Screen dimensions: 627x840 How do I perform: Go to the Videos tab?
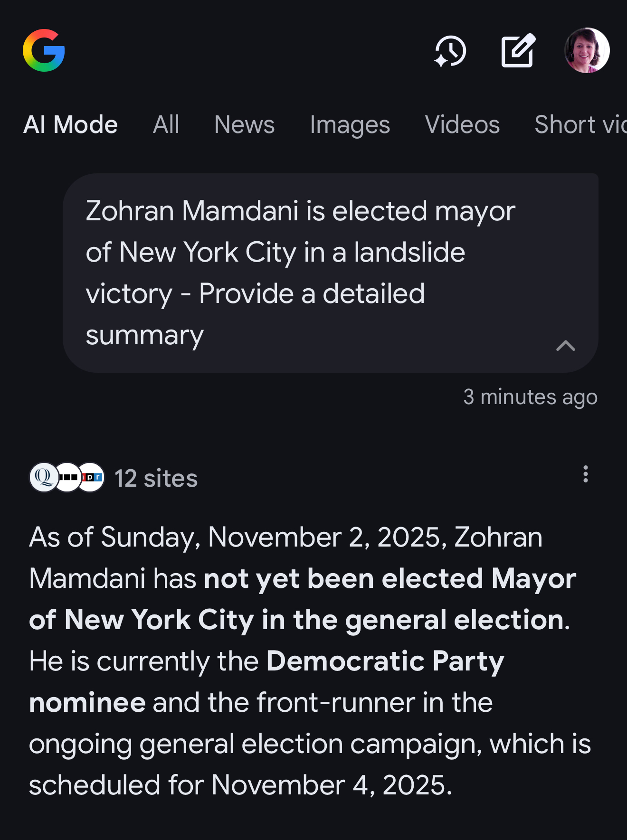[462, 125]
